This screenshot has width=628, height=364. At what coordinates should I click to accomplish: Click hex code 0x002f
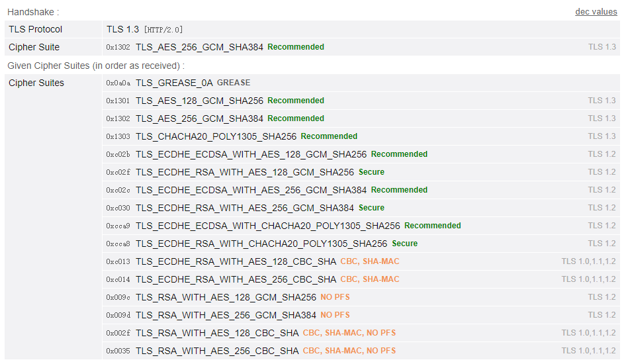click(118, 333)
